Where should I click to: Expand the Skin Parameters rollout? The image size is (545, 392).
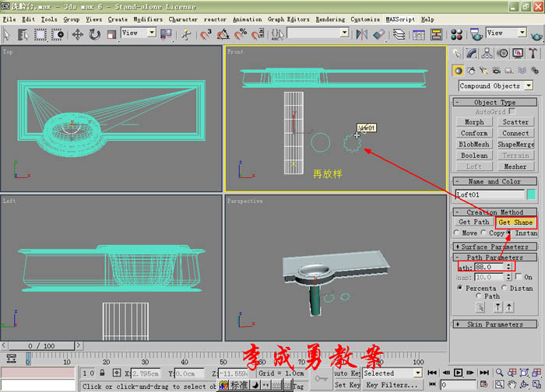[495, 324]
